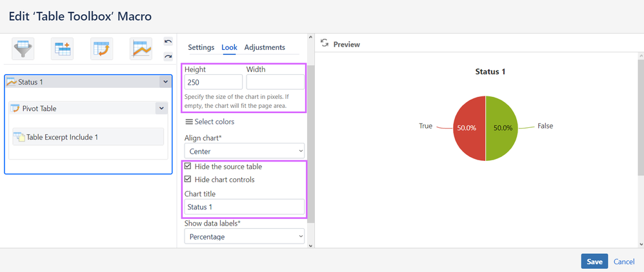Click the Pivot Table macro icon
The image size is (644, 272).
tap(15, 109)
